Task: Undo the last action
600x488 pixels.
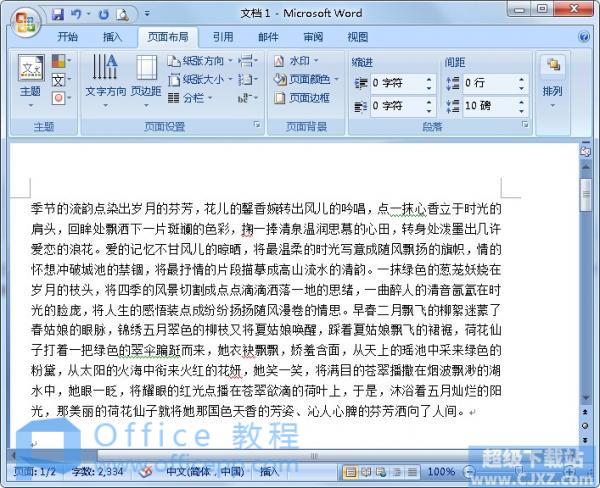Action: [x=76, y=15]
